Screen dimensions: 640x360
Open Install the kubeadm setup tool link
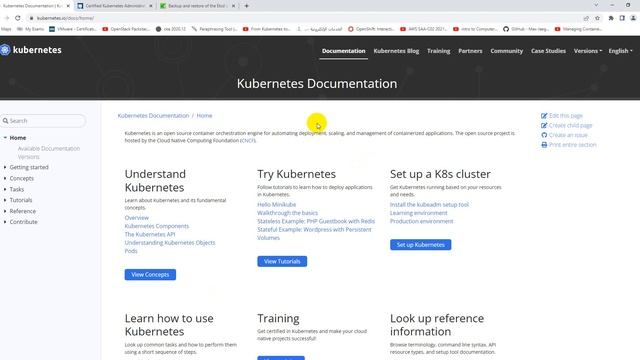pos(429,204)
